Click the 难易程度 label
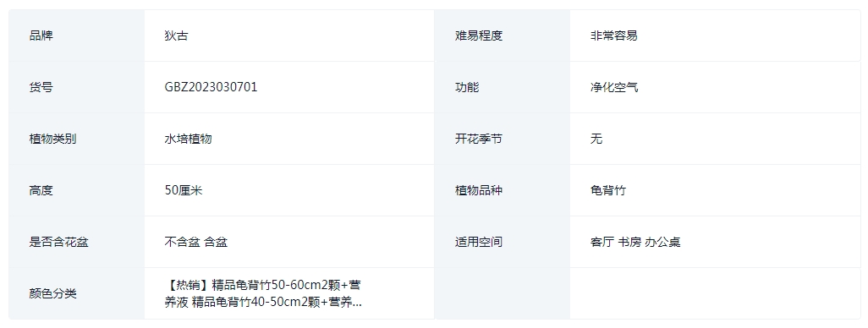 pos(479,36)
